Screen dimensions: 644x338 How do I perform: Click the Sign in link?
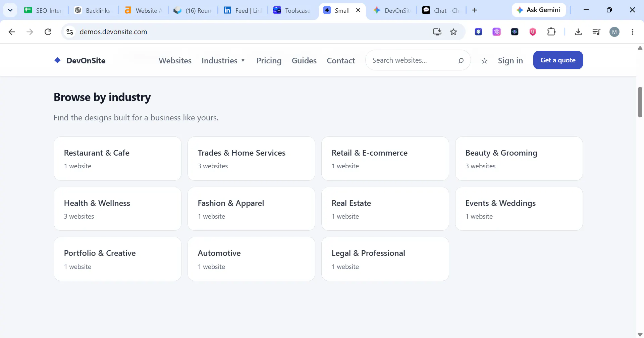click(510, 61)
